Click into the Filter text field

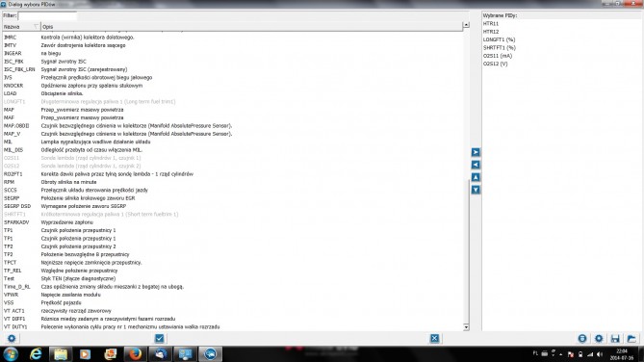(x=47, y=15)
